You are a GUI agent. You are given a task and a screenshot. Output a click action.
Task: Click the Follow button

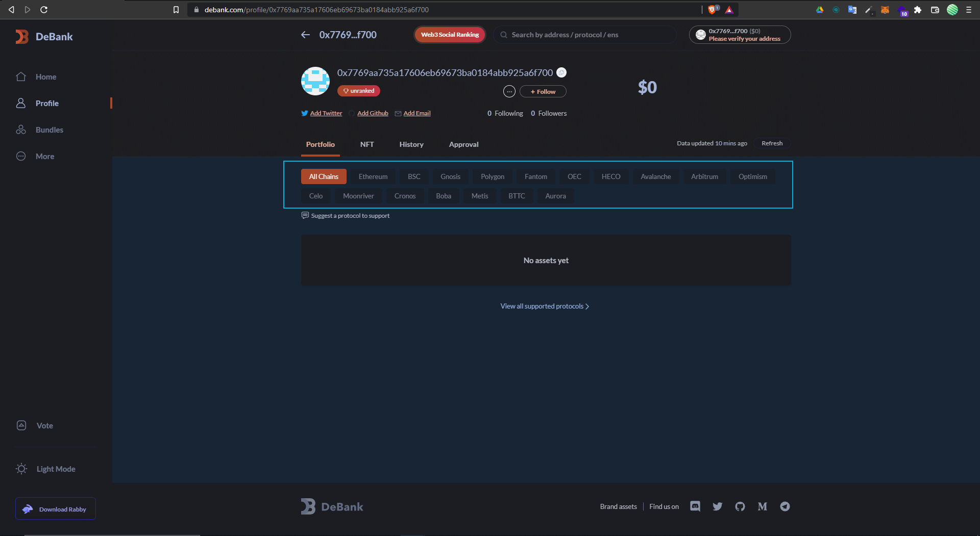point(543,91)
